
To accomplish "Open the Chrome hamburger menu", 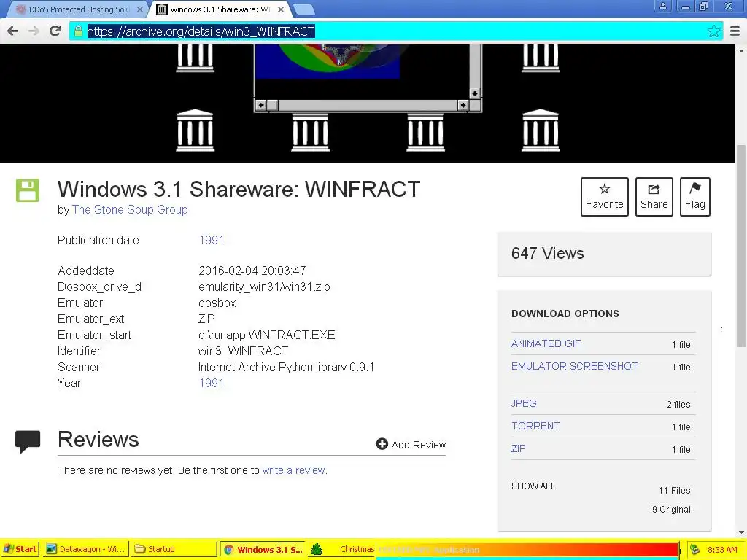I will pyautogui.click(x=735, y=31).
